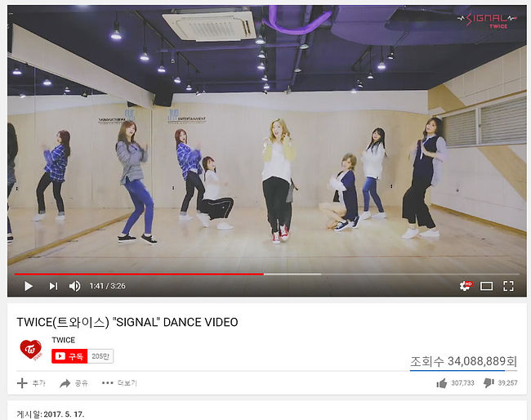531x420 pixels.
Task: Toggle theater mode view
Action: 486,286
